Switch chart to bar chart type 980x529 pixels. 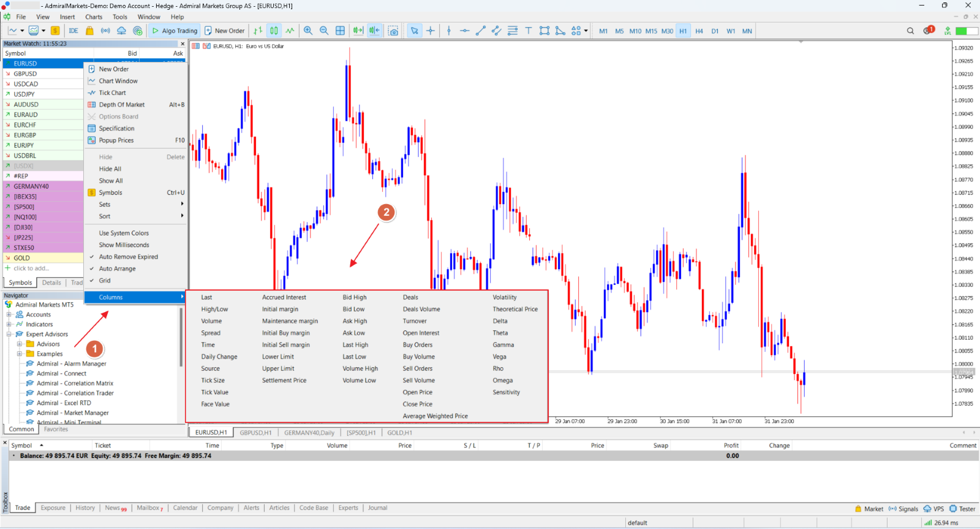258,31
